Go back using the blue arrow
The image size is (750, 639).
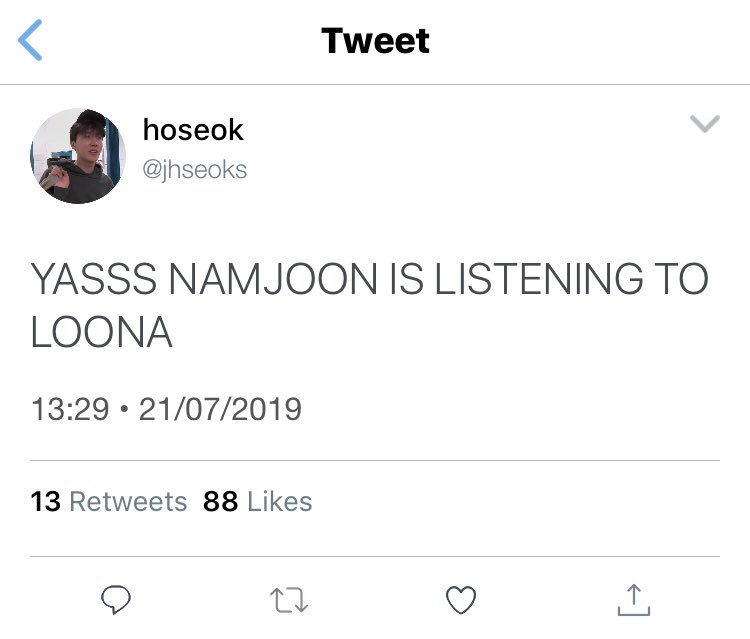click(x=30, y=40)
